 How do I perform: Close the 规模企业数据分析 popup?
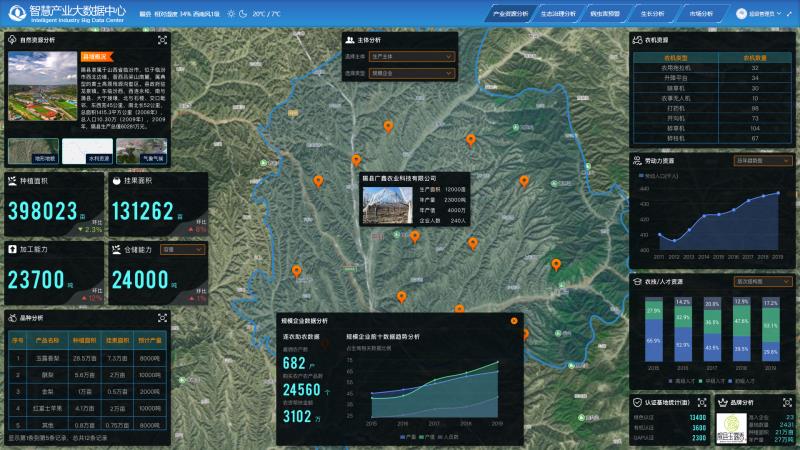point(514,320)
